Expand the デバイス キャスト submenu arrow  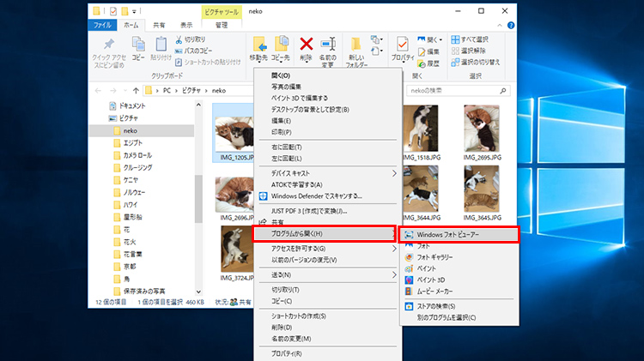394,173
